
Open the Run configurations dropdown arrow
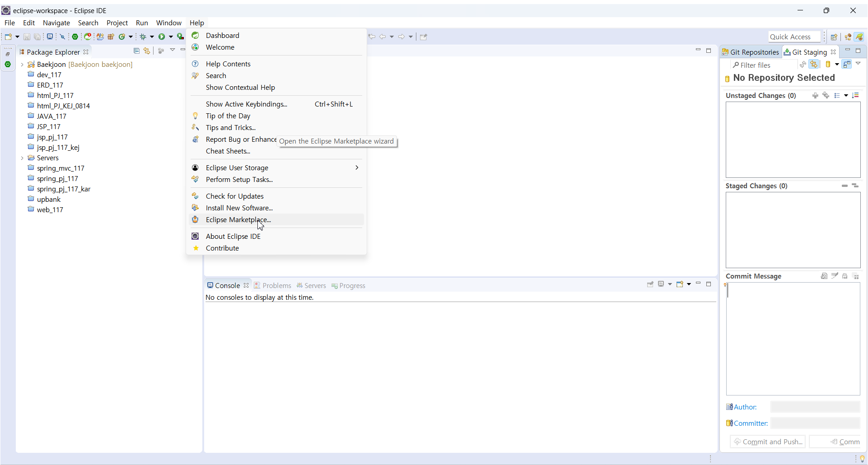171,37
